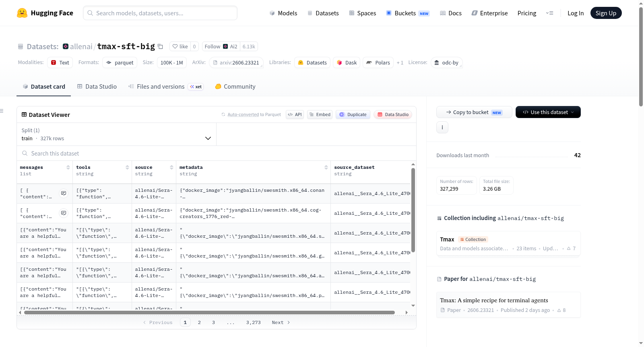Sort by the messages column
644x347 pixels.
pos(68,167)
